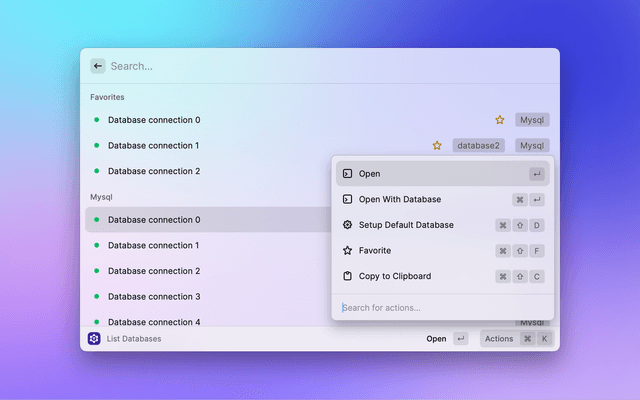Toggle favorite star on Database connection 1
The height and width of the screenshot is (400, 640).
(x=437, y=146)
